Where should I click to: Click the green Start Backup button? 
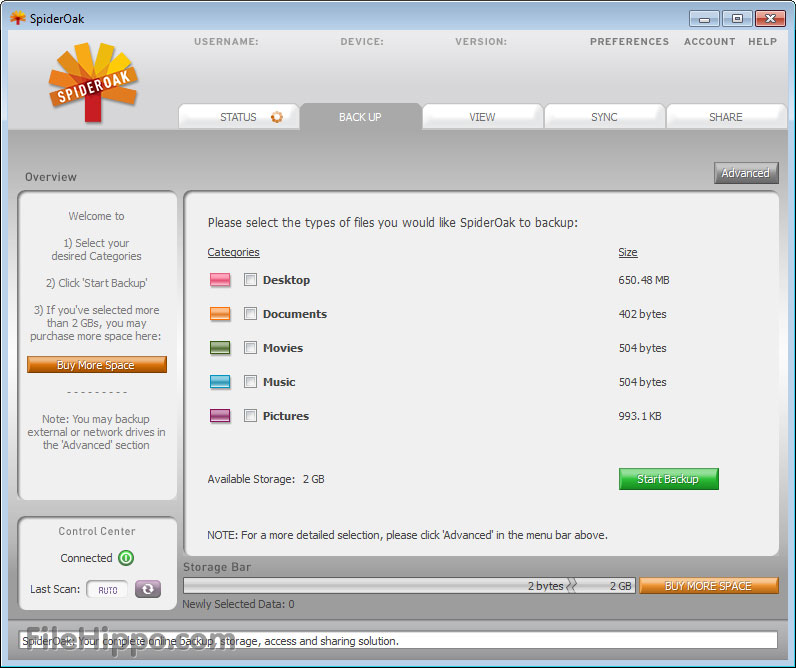pos(669,479)
